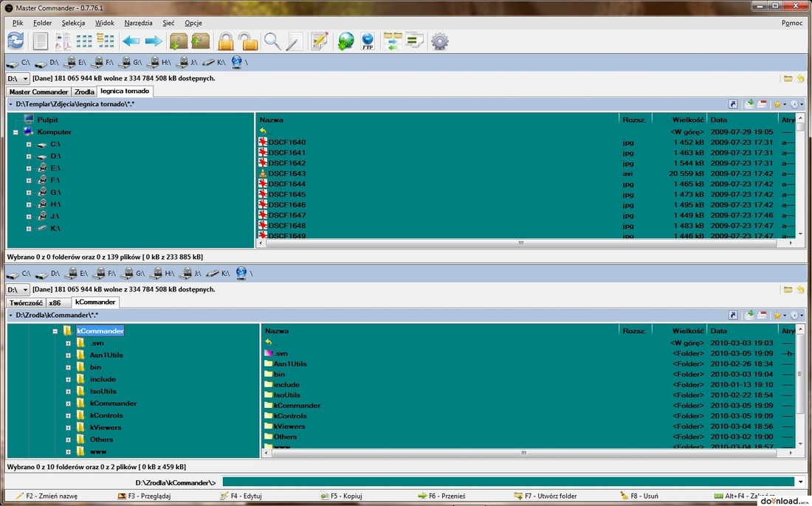
Task: Switch to the Twórczość tab
Action: coord(27,302)
